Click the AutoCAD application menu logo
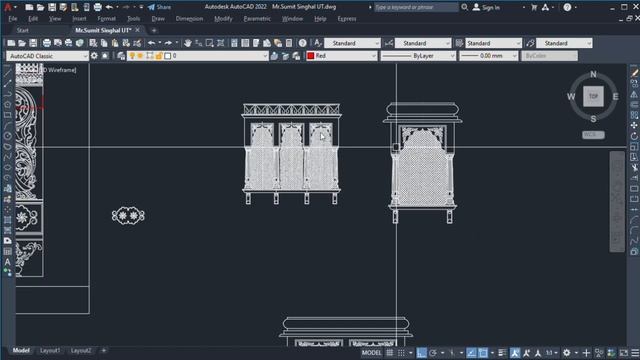The height and width of the screenshot is (360, 640). tap(7, 7)
